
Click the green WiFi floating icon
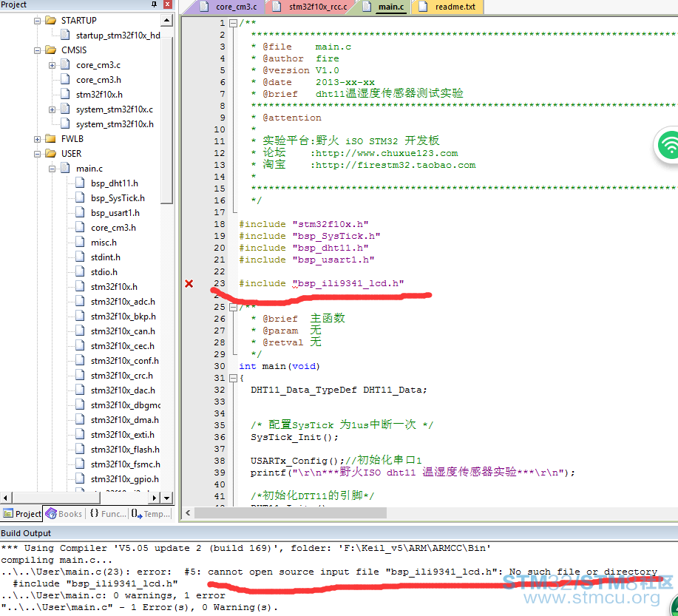tap(668, 145)
